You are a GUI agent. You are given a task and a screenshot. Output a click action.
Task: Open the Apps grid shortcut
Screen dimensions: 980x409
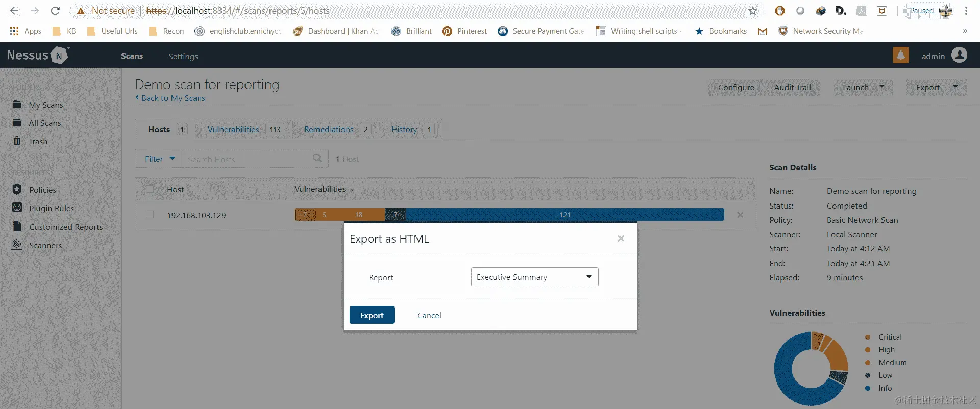[26, 31]
